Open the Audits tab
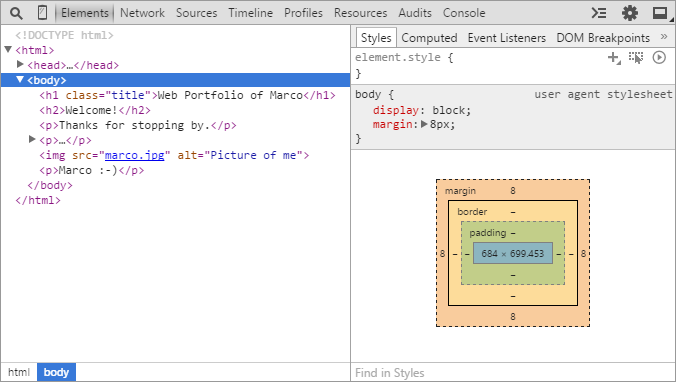 415,13
